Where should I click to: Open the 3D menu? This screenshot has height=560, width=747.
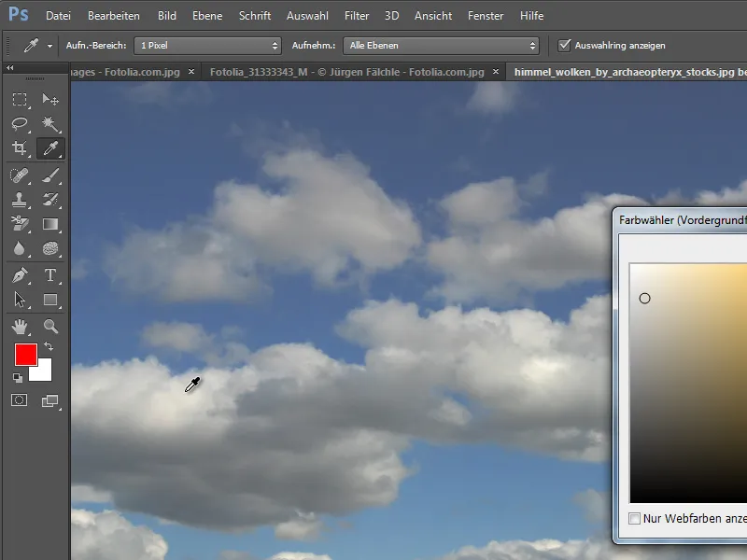click(391, 16)
